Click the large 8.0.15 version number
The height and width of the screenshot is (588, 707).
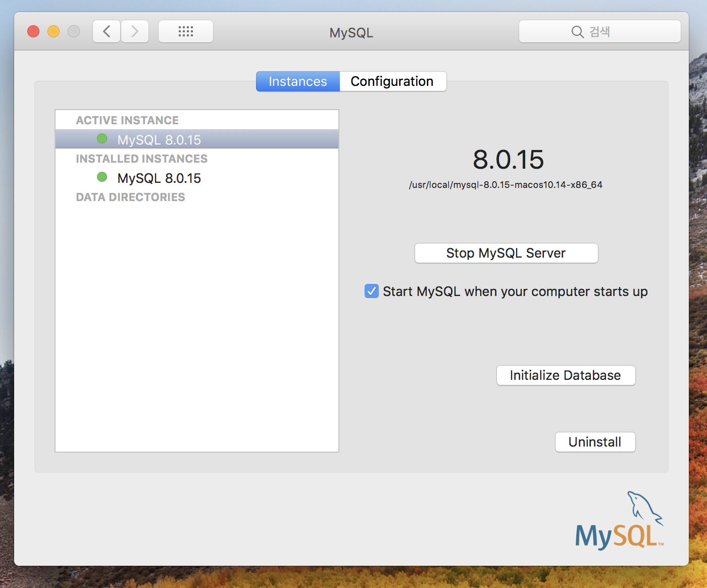[508, 160]
